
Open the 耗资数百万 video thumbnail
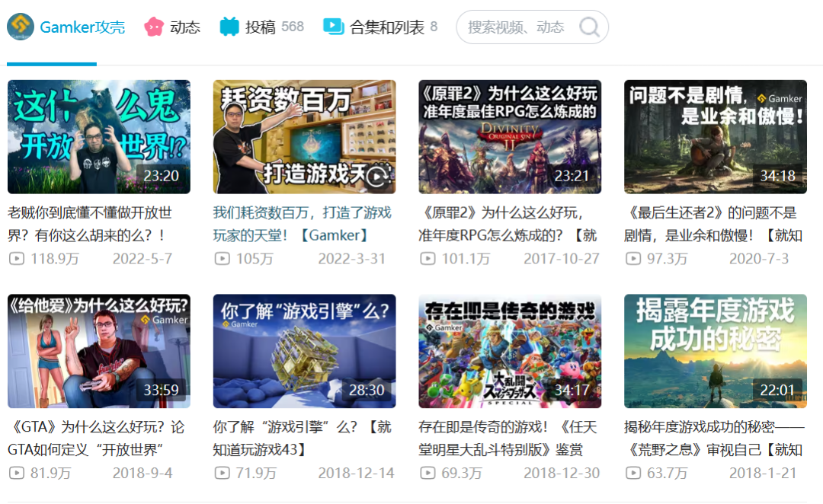[304, 137]
